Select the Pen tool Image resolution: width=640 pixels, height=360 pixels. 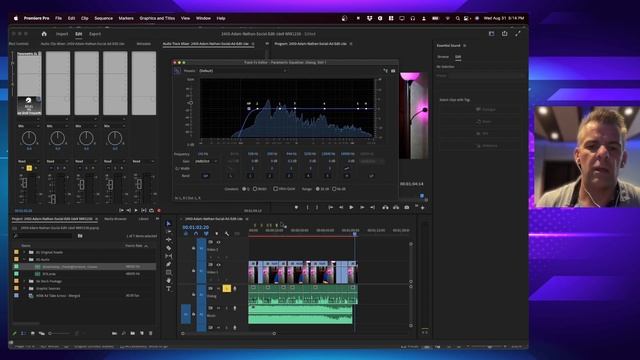click(168, 264)
